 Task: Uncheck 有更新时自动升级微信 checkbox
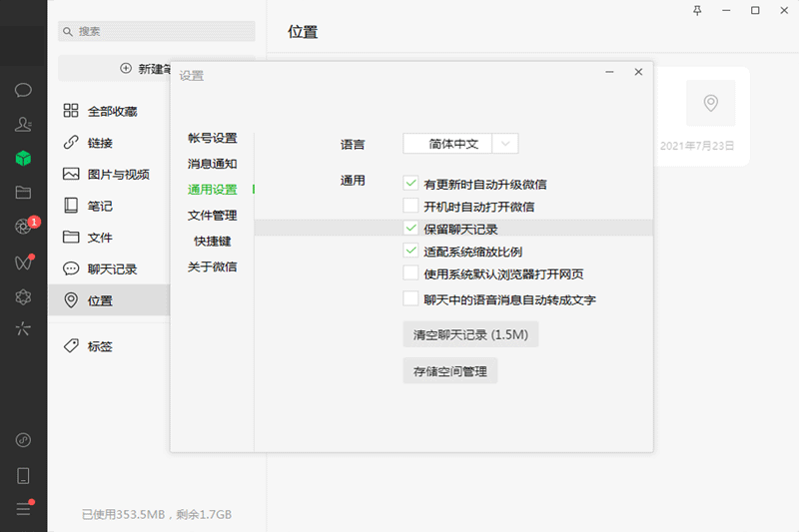click(410, 184)
